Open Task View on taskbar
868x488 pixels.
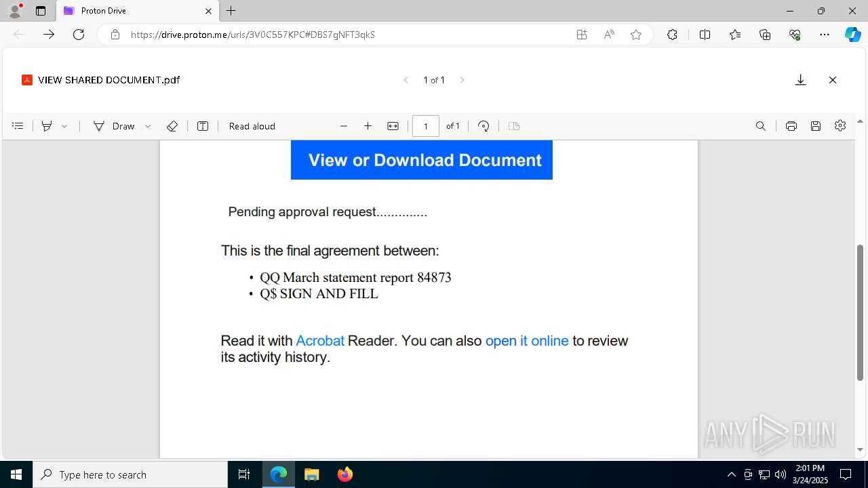244,474
